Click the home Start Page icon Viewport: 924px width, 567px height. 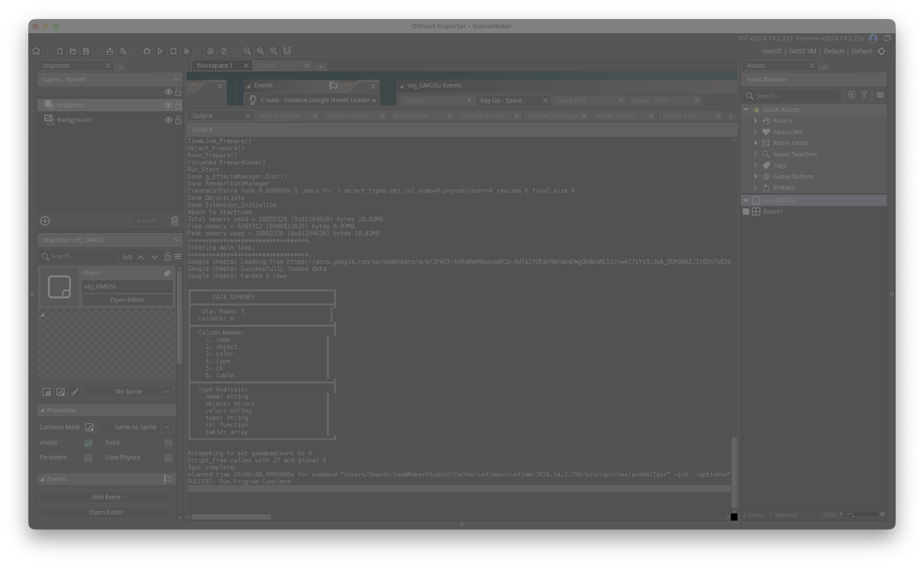[37, 51]
